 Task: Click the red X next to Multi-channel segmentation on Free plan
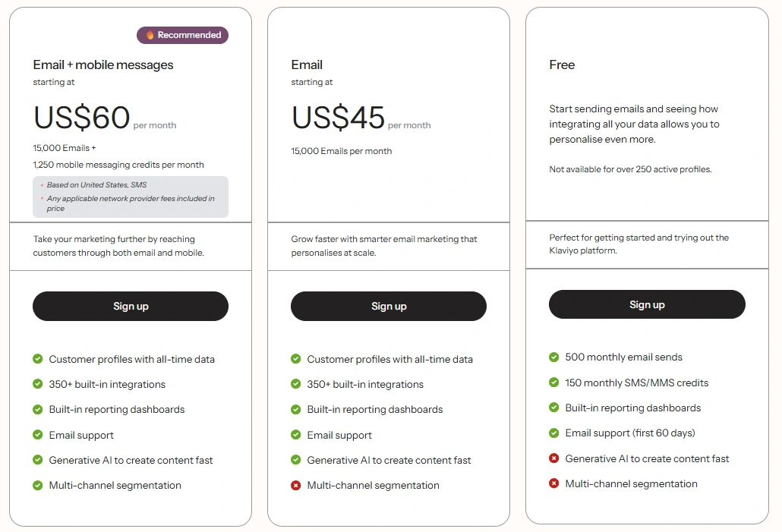(553, 483)
